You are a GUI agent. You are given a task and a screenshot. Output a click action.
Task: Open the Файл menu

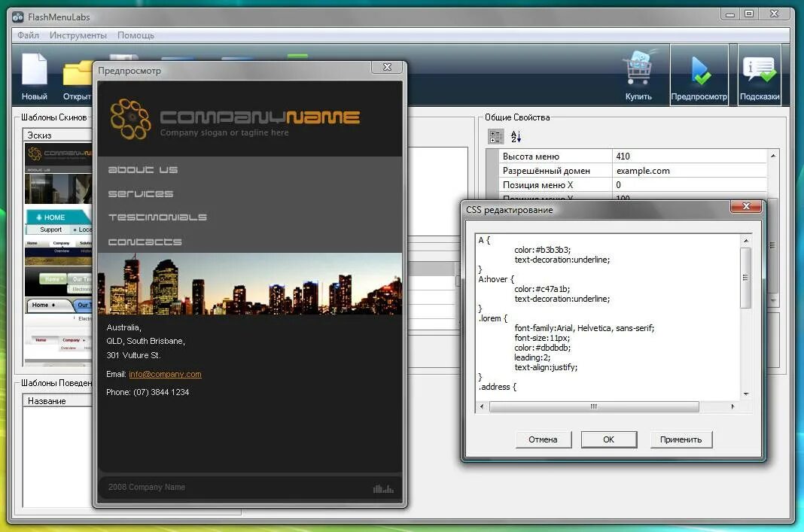tap(28, 35)
